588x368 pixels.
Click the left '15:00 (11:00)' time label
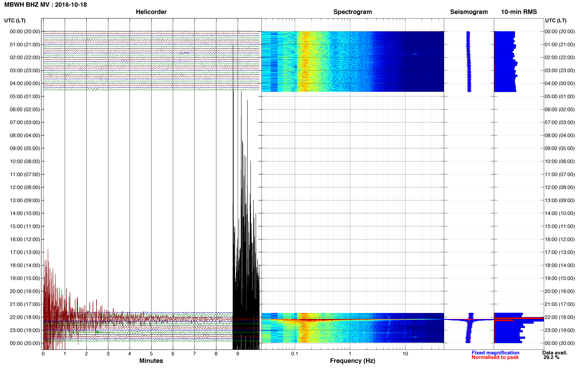(25, 226)
